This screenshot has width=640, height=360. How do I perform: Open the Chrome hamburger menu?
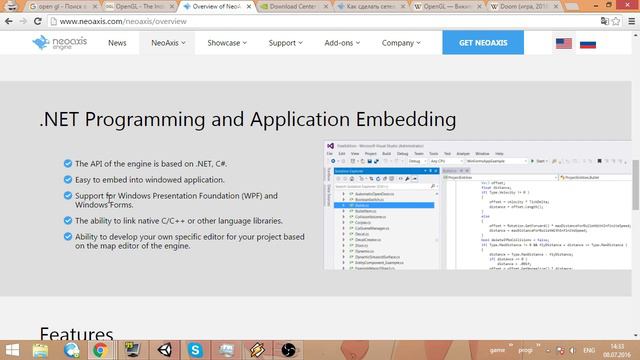631,21
